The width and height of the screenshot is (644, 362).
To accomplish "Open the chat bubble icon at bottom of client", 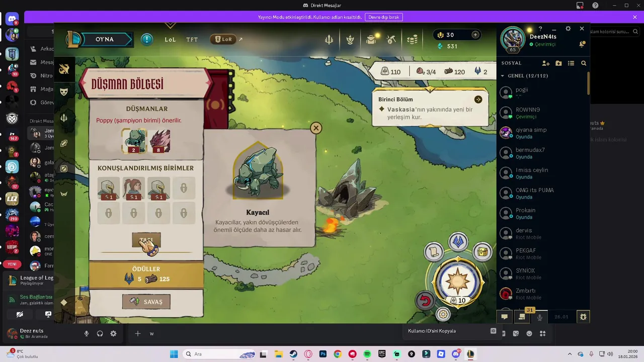I will (505, 317).
